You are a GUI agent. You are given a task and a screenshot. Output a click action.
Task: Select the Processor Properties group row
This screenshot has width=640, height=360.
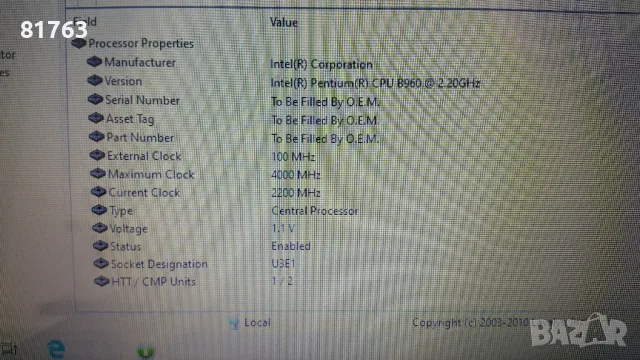pos(141,43)
